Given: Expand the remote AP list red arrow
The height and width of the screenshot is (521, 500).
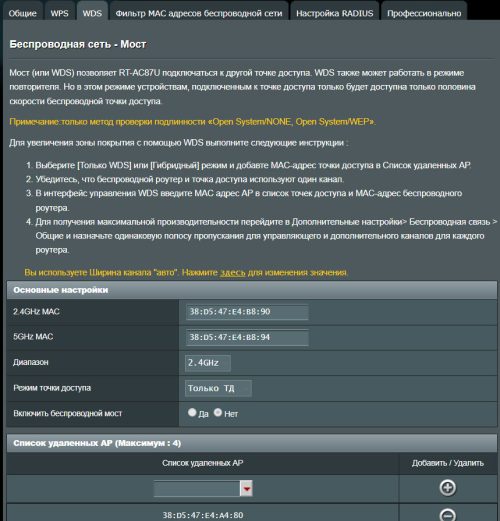Looking at the screenshot, I should [x=247, y=489].
